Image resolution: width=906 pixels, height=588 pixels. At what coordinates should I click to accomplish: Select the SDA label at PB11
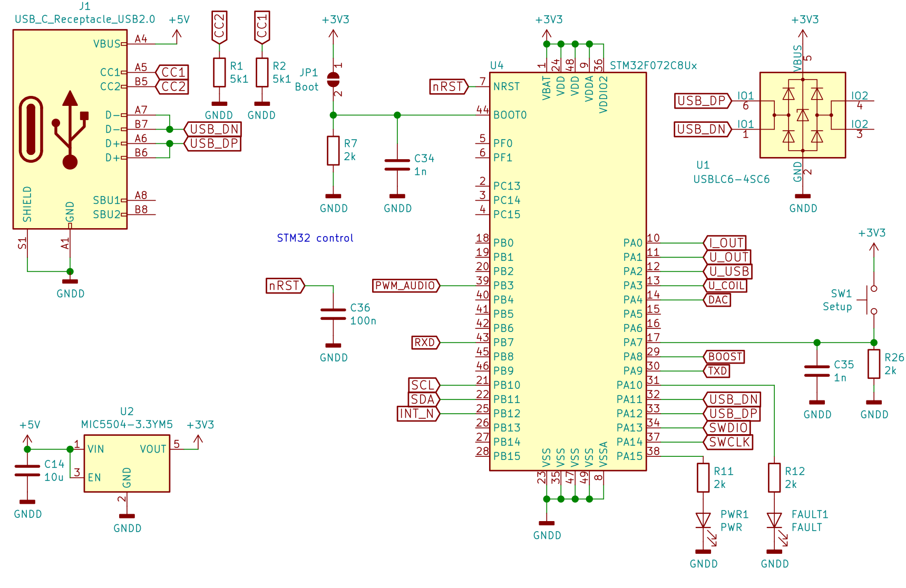tap(424, 399)
